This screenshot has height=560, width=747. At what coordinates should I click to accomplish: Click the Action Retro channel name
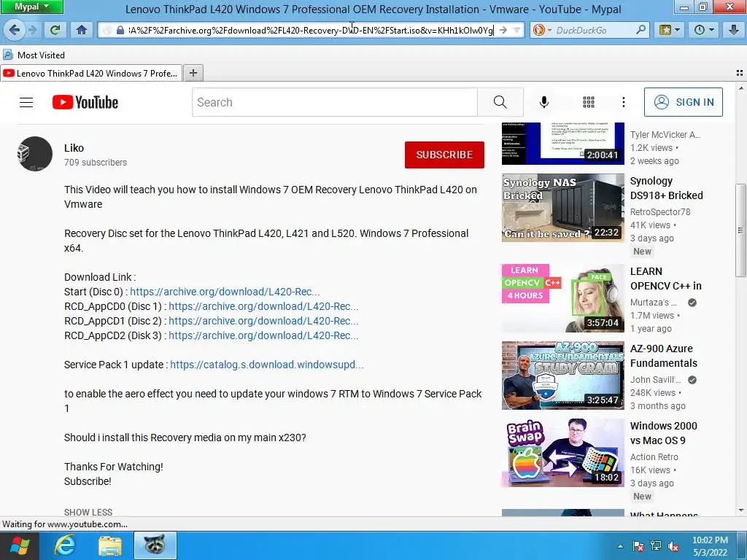click(654, 456)
